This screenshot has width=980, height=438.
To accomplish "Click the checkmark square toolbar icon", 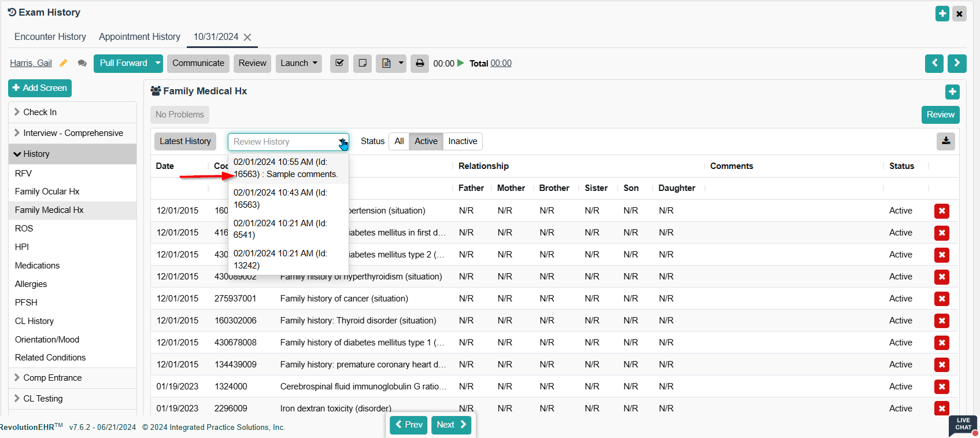I will pos(339,63).
